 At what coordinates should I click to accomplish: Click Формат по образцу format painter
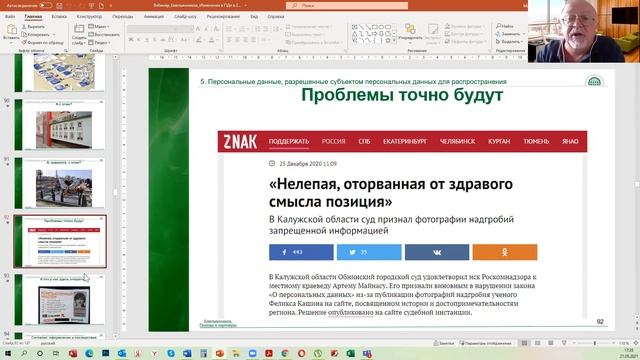[42, 42]
